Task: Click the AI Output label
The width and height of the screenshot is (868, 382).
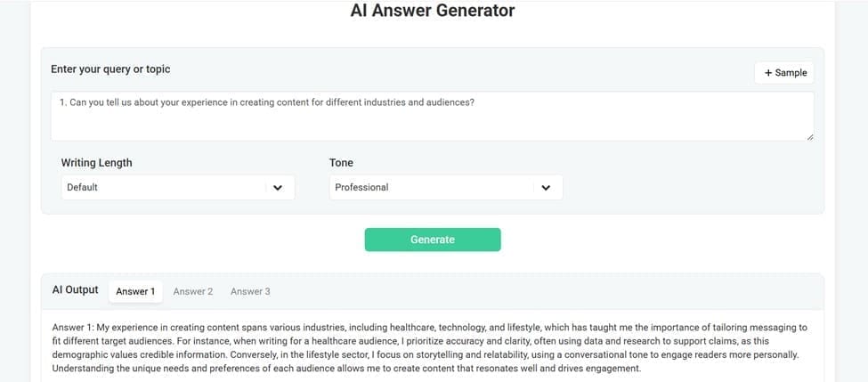Action: pyautogui.click(x=75, y=290)
